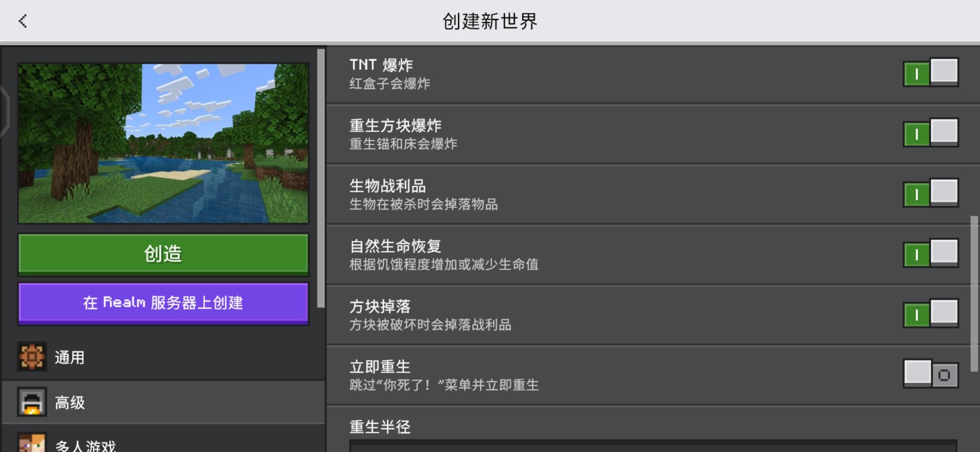Enable 立即重生 toggle
980x452 pixels.
tap(931, 374)
